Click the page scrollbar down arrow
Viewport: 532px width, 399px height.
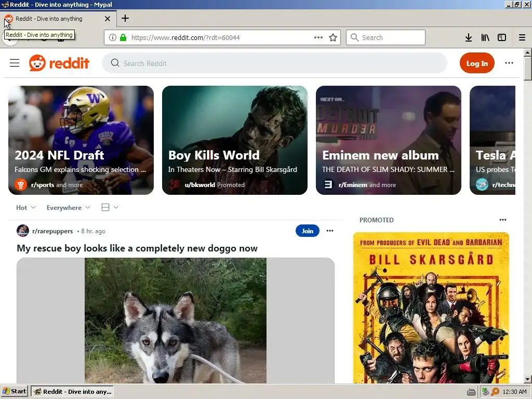528,379
